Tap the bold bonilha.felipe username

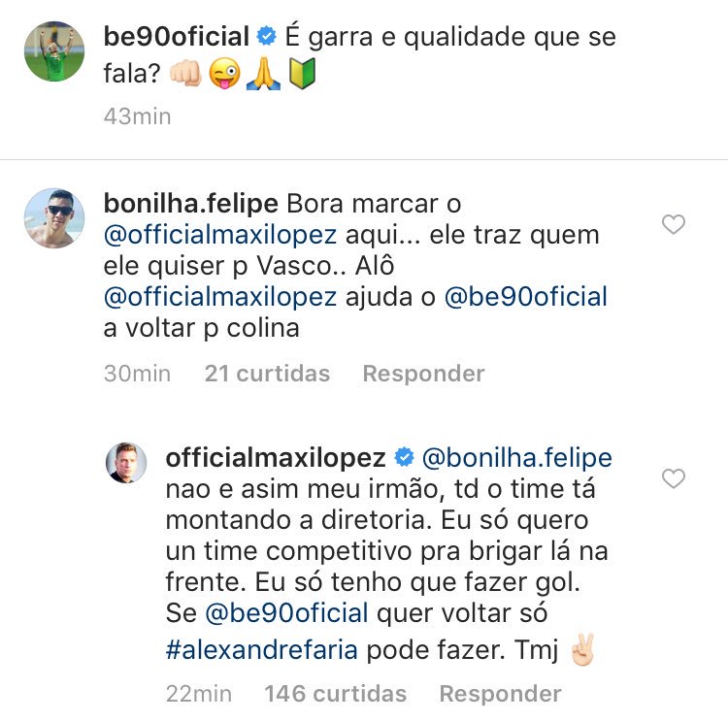coord(189,205)
